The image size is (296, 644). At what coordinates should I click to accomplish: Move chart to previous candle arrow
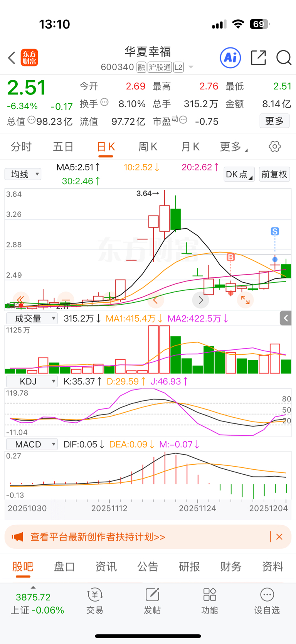click(x=156, y=300)
